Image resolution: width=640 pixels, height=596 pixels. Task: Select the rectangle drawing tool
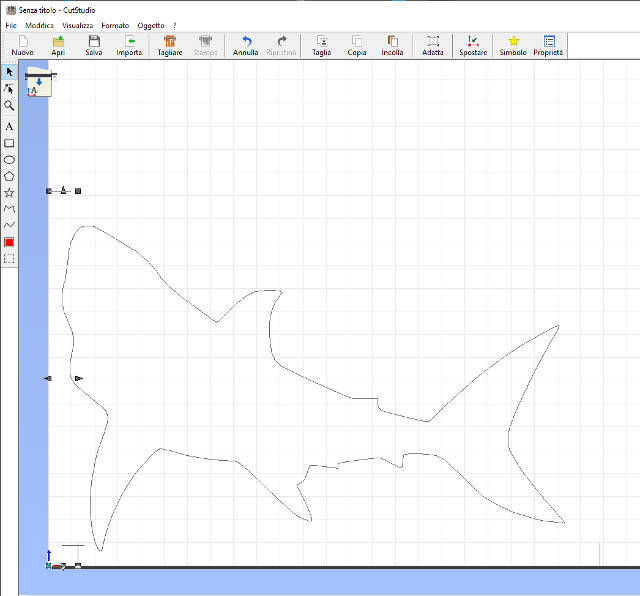(x=9, y=143)
